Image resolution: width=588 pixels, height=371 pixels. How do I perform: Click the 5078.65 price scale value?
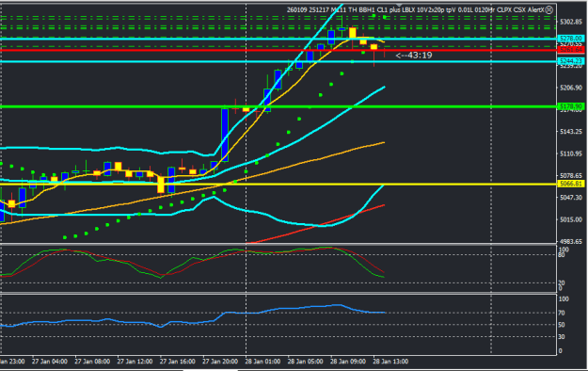[571, 176]
